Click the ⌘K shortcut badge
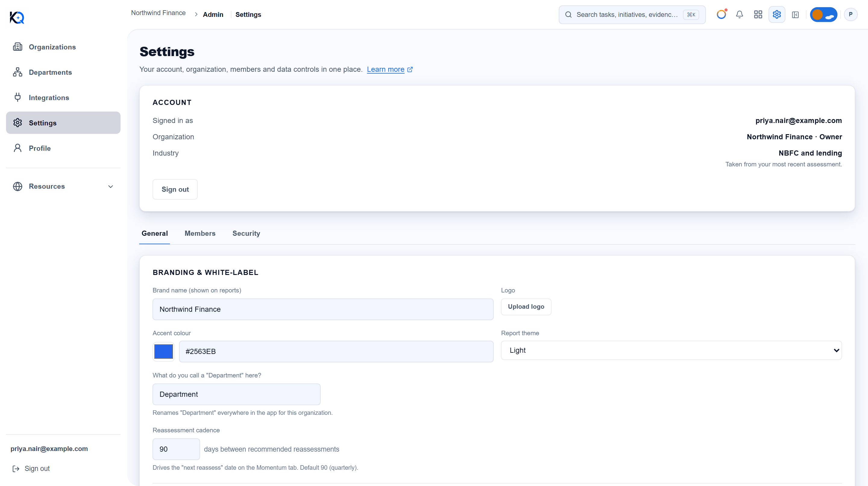The image size is (868, 486). point(691,14)
